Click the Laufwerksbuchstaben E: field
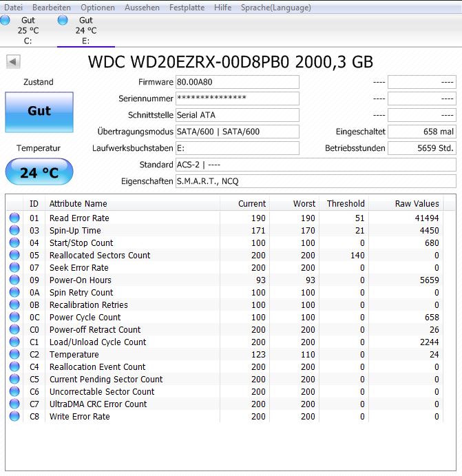The image size is (462, 476). click(238, 148)
